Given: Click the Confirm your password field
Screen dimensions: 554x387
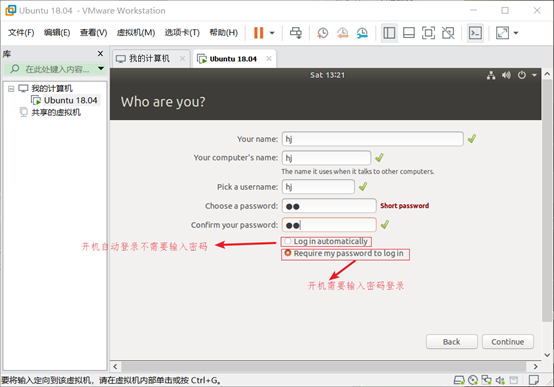Looking at the screenshot, I should coord(329,225).
